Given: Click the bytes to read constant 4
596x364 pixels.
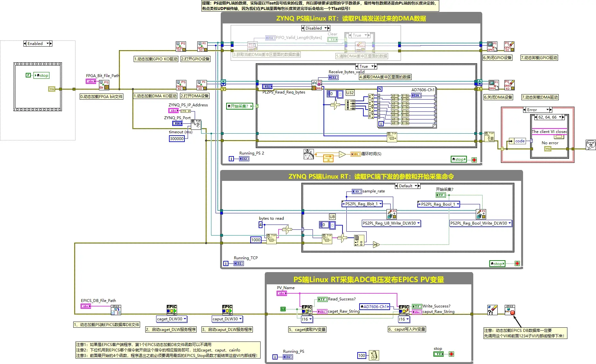Looking at the screenshot, I should 261,225.
